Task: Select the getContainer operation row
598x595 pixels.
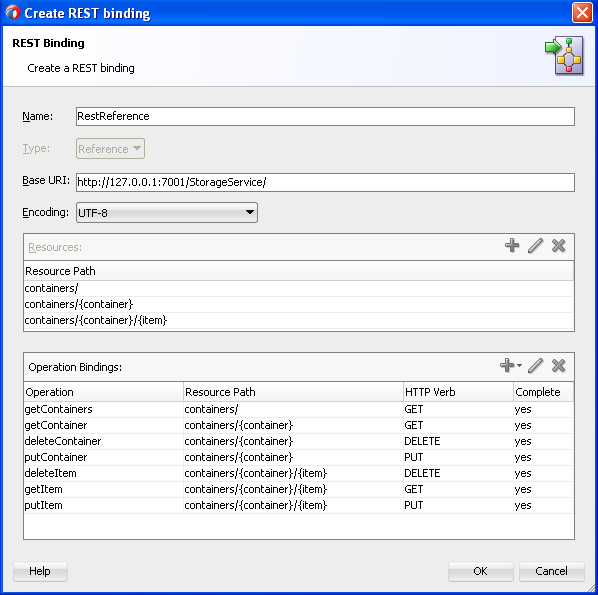Action: [x=299, y=425]
